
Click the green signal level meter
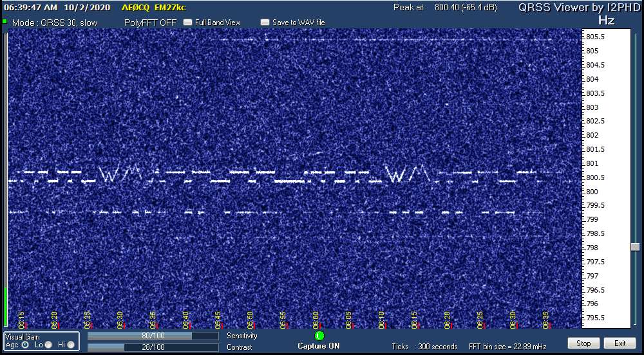click(x=5, y=307)
